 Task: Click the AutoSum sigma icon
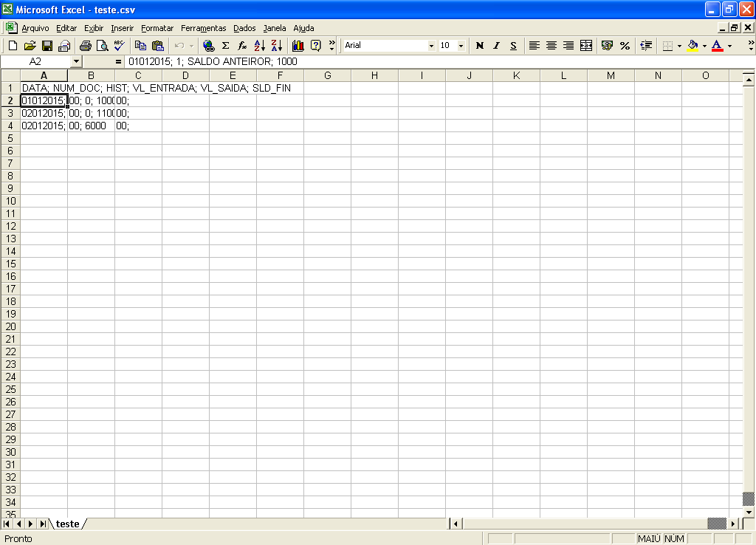[225, 46]
